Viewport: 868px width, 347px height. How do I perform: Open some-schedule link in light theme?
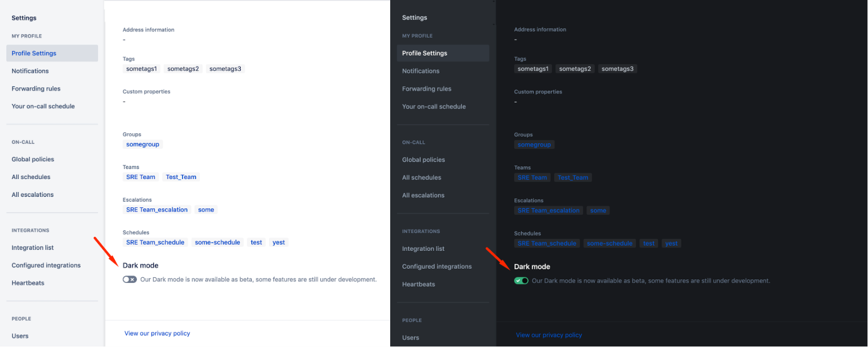(218, 243)
